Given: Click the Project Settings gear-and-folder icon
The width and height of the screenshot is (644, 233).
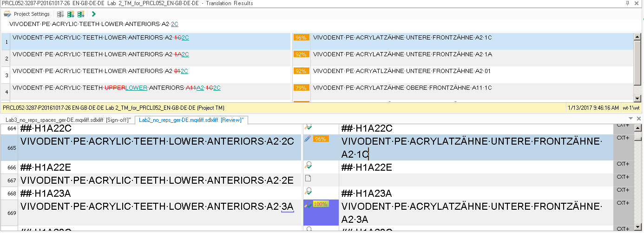Looking at the screenshot, I should point(7,14).
